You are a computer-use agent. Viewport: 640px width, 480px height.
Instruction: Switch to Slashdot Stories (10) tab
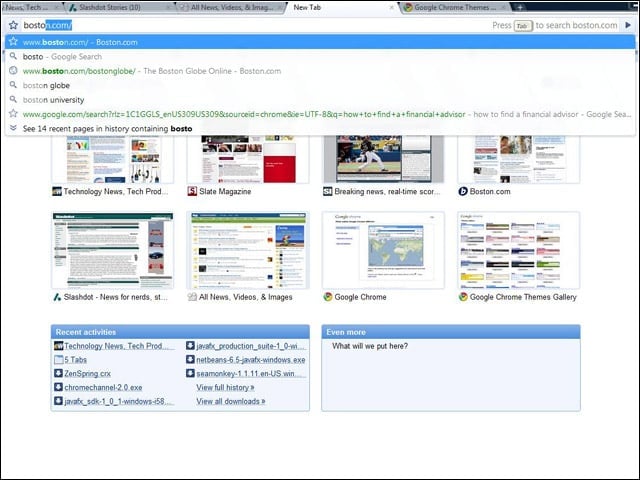120,7
